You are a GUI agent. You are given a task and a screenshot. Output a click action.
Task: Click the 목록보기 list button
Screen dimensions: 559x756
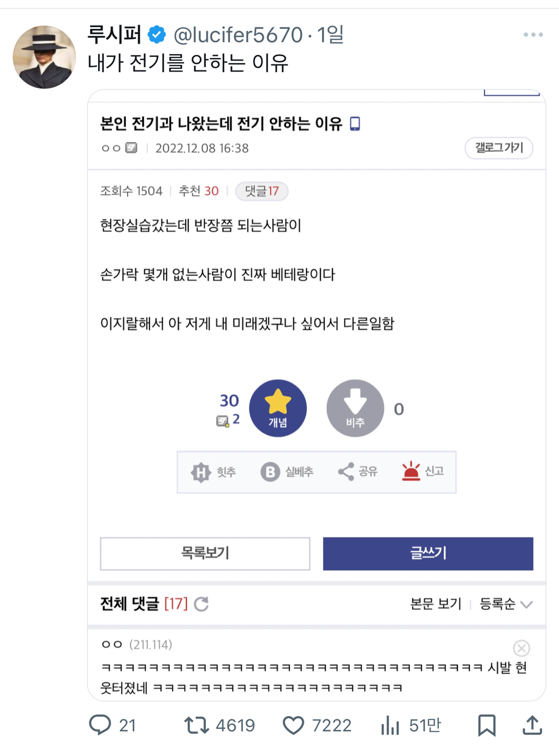pos(205,553)
